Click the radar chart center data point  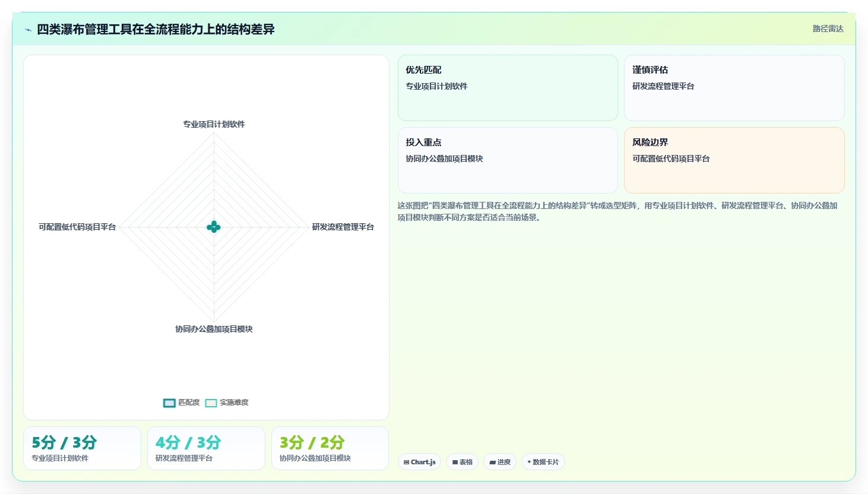[x=214, y=227]
